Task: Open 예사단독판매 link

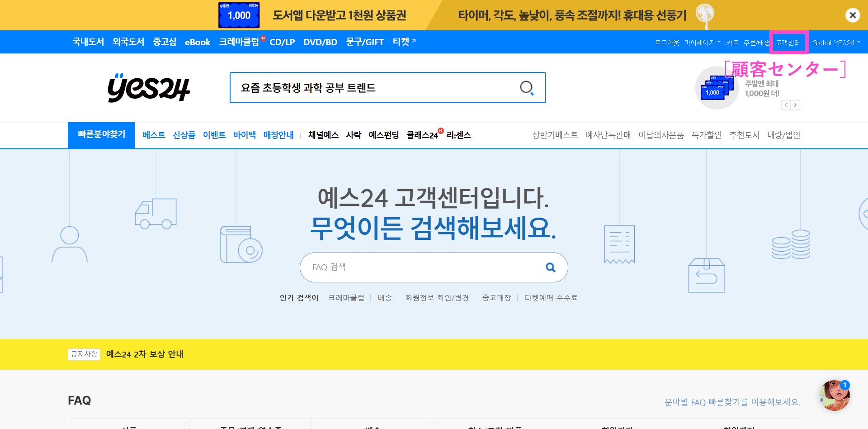Action: click(x=608, y=135)
